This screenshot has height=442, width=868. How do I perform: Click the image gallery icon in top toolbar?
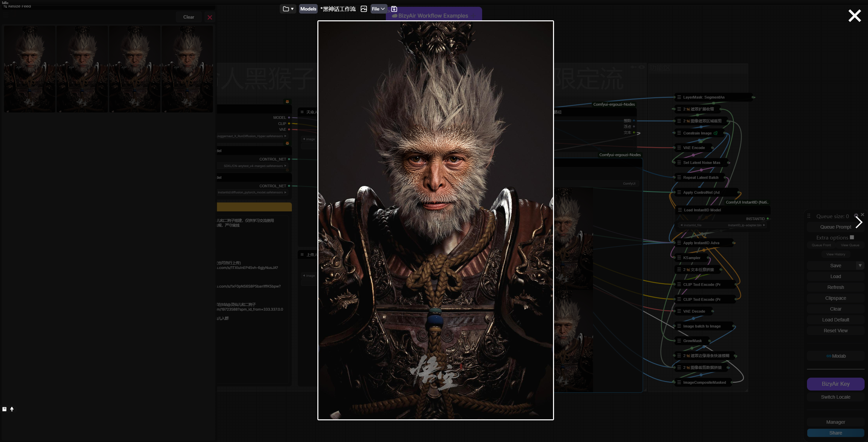pos(363,9)
